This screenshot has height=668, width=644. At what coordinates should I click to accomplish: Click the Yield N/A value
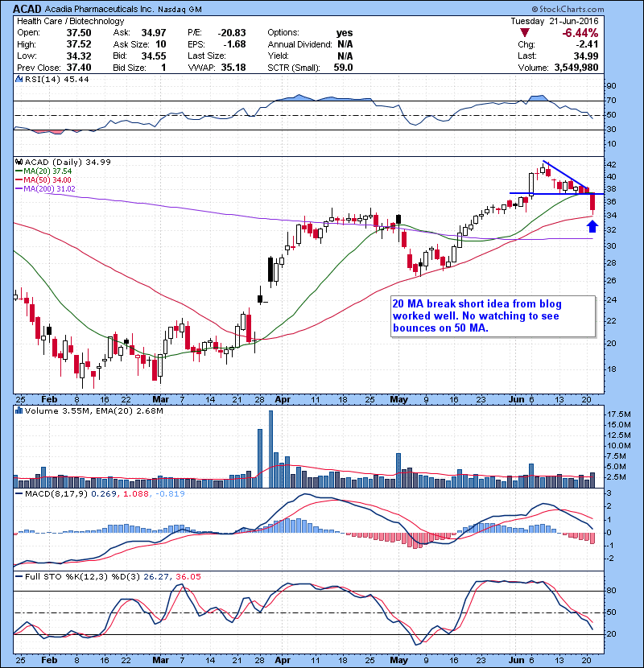tap(345, 56)
